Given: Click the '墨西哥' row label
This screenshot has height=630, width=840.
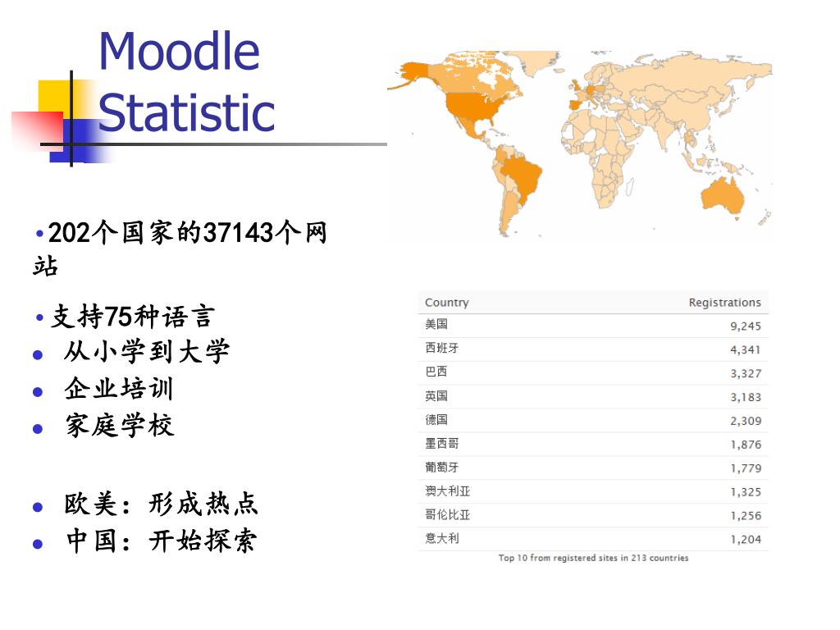Looking at the screenshot, I should [x=441, y=444].
